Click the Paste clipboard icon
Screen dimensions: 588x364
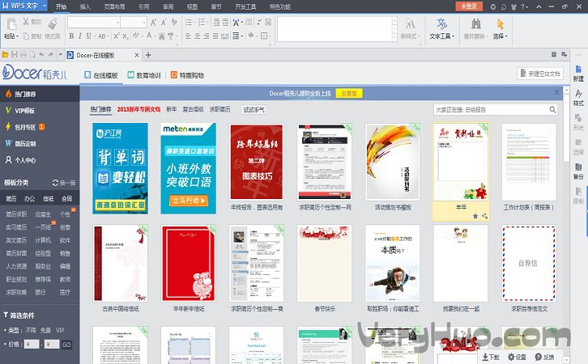[11, 24]
